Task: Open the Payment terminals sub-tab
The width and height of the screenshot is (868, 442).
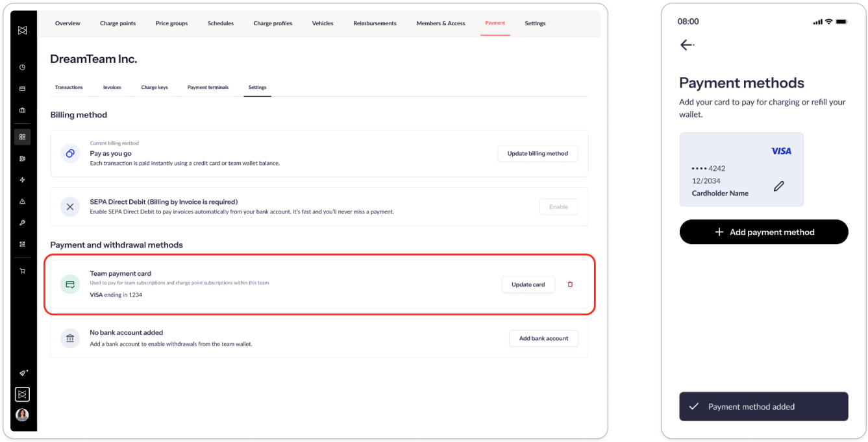Action: [208, 88]
